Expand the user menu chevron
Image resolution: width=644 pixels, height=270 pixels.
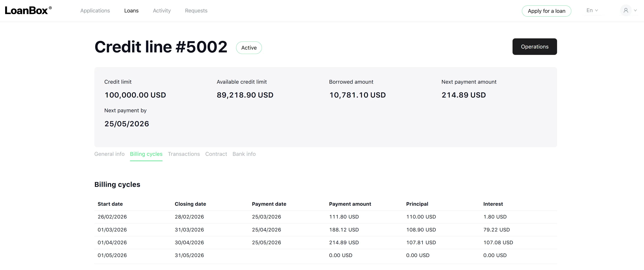635,10
